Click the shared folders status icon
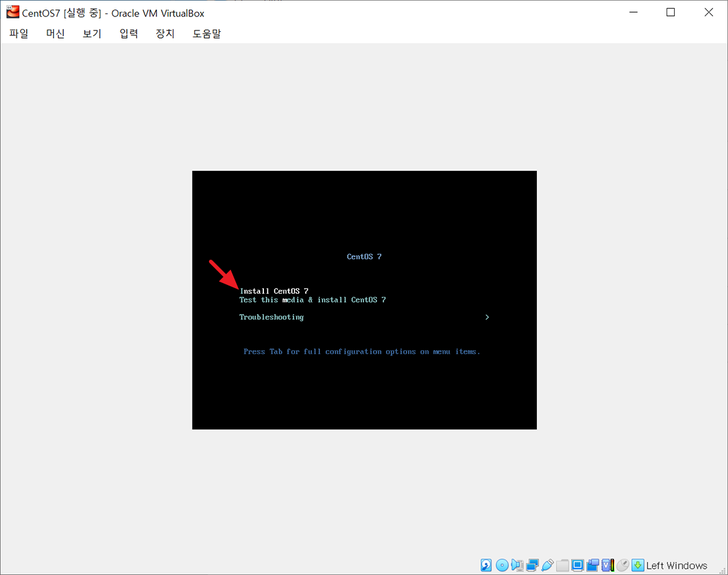 tap(563, 566)
